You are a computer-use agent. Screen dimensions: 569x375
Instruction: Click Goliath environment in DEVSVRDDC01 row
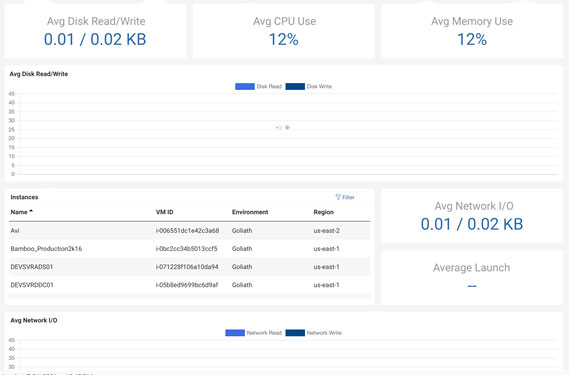pyautogui.click(x=242, y=285)
